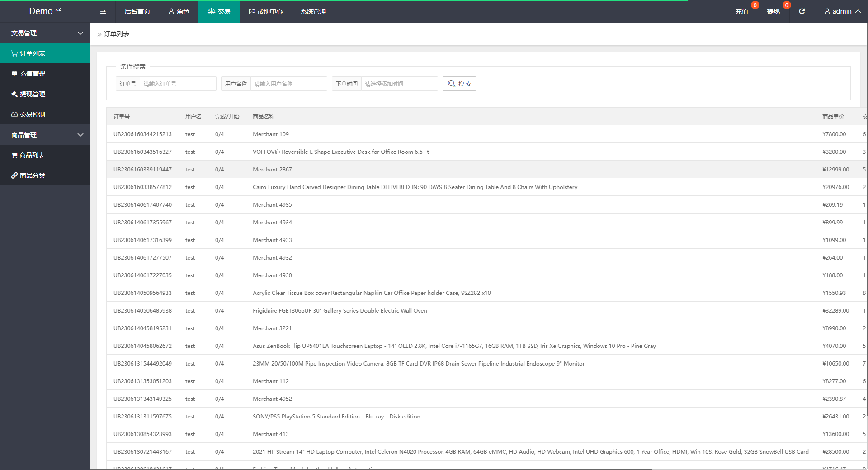
Task: Open the 帮助中心 top menu
Action: [266, 11]
